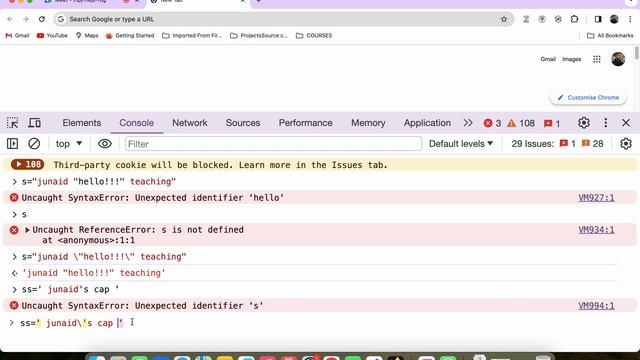Image resolution: width=640 pixels, height=360 pixels.
Task: Toggle the Chrome side panel icon
Action: (x=598, y=19)
